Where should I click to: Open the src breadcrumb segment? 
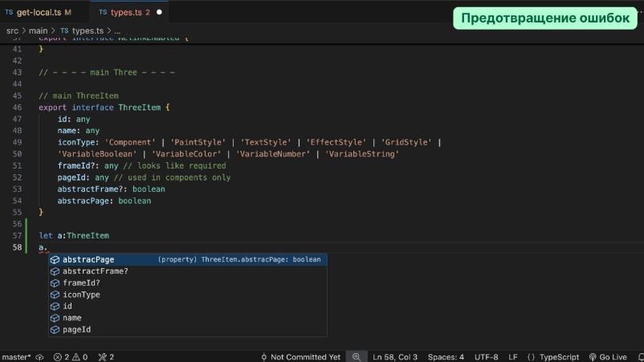pos(12,31)
